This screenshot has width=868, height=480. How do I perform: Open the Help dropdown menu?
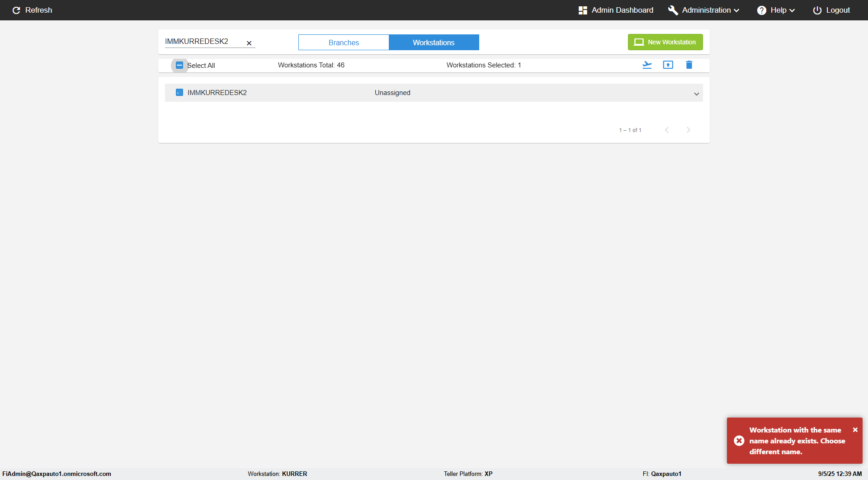pos(776,10)
